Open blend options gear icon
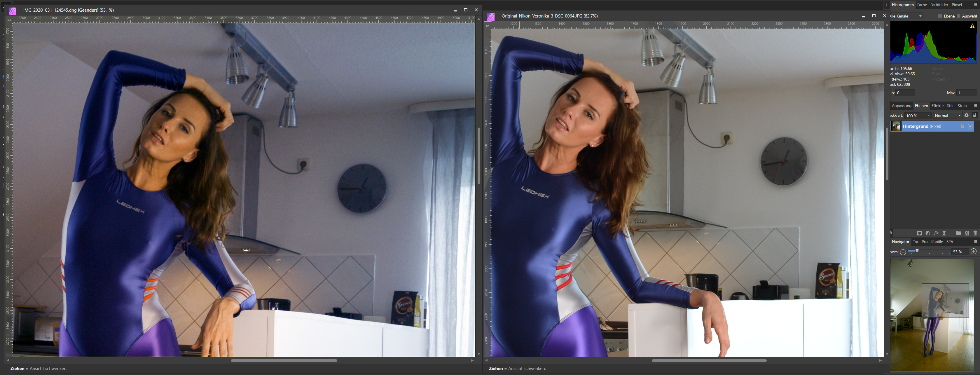This screenshot has height=375, width=980. pyautogui.click(x=966, y=115)
